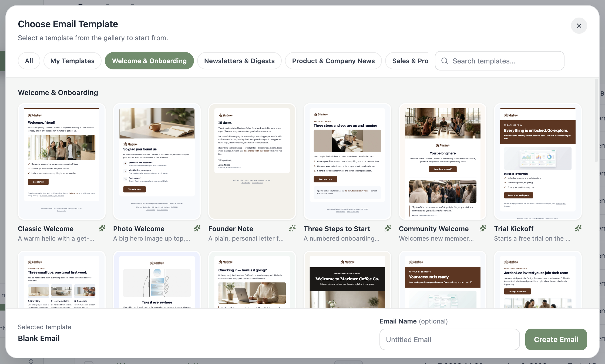Image resolution: width=605 pixels, height=364 pixels.
Task: Click the Founder Note title text
Action: pyautogui.click(x=231, y=229)
